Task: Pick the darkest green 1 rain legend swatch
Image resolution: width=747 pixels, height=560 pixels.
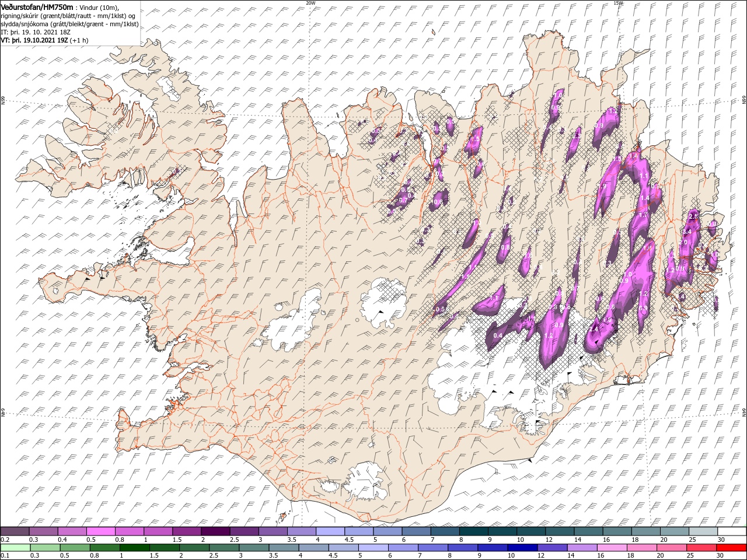Action: pos(135,548)
